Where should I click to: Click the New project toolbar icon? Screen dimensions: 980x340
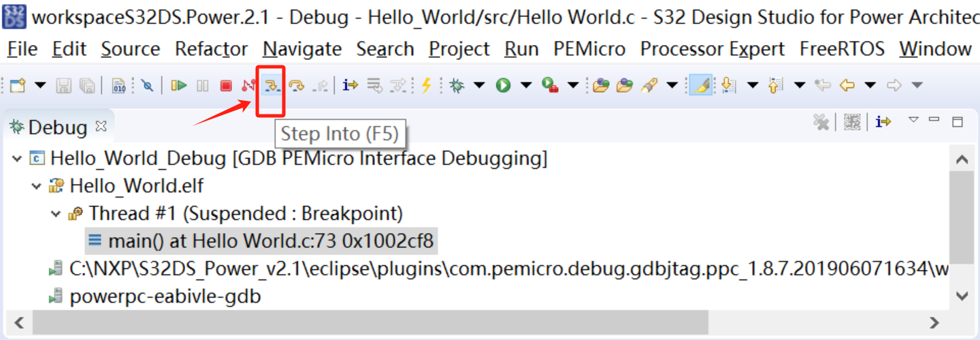tap(18, 85)
